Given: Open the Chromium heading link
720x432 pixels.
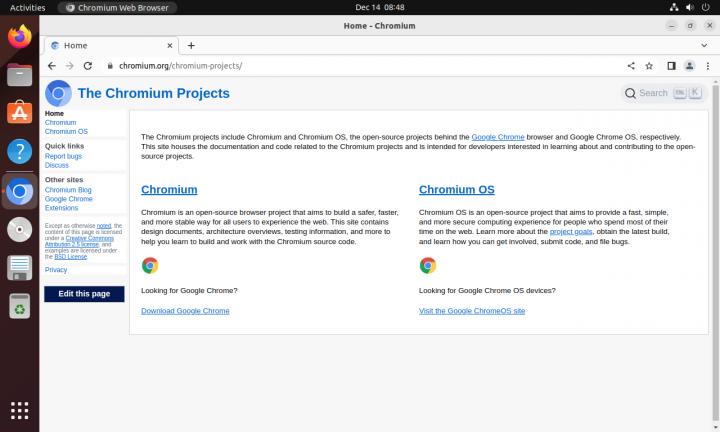Looking at the screenshot, I should [x=169, y=190].
